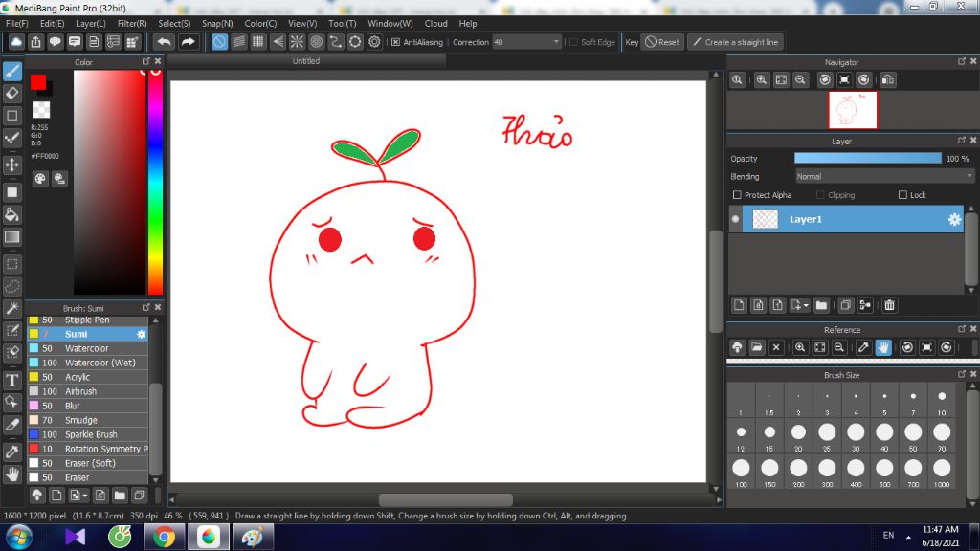Enable circle snap guide
This screenshot has width=980, height=551.
[316, 42]
